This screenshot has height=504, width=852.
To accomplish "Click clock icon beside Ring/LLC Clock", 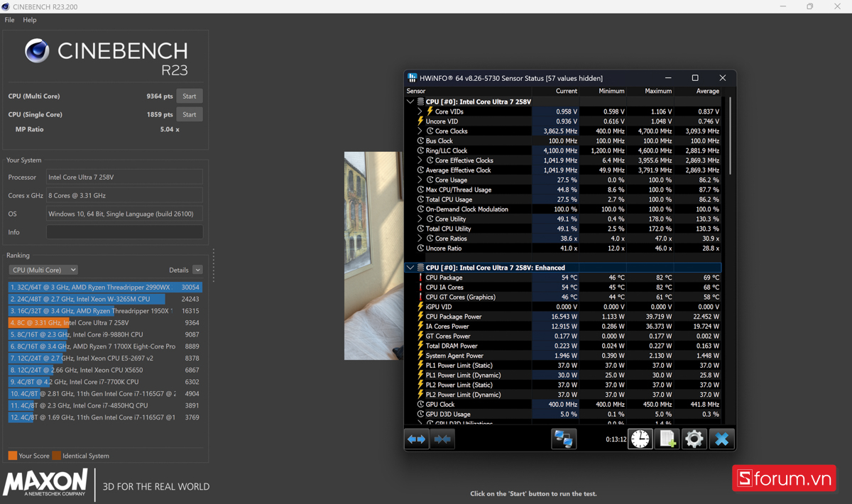I will click(420, 150).
